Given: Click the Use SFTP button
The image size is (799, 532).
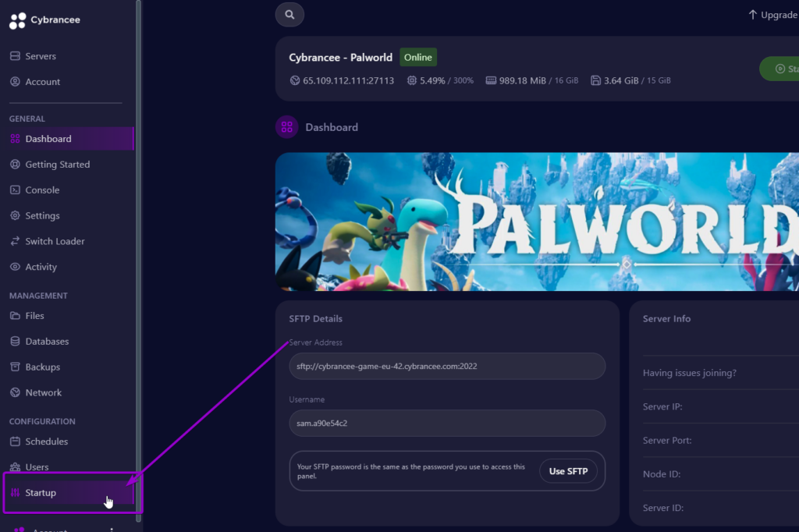Looking at the screenshot, I should pos(568,471).
